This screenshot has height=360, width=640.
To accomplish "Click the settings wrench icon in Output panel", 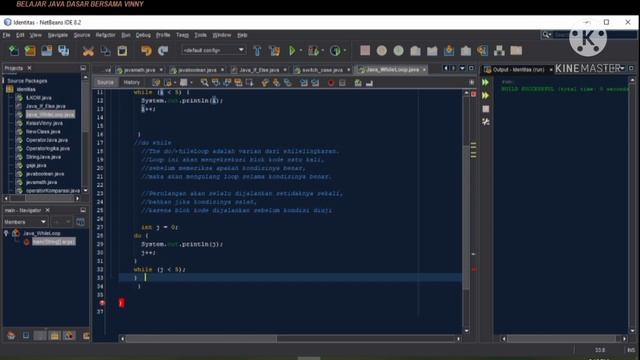I will pos(485,122).
